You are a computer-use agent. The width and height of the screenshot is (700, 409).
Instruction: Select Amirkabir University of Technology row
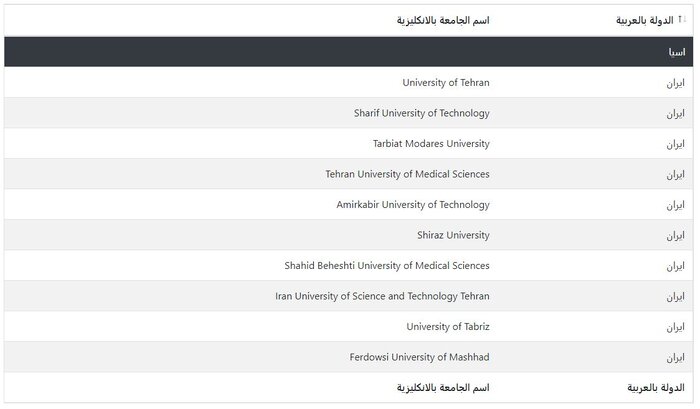click(413, 205)
